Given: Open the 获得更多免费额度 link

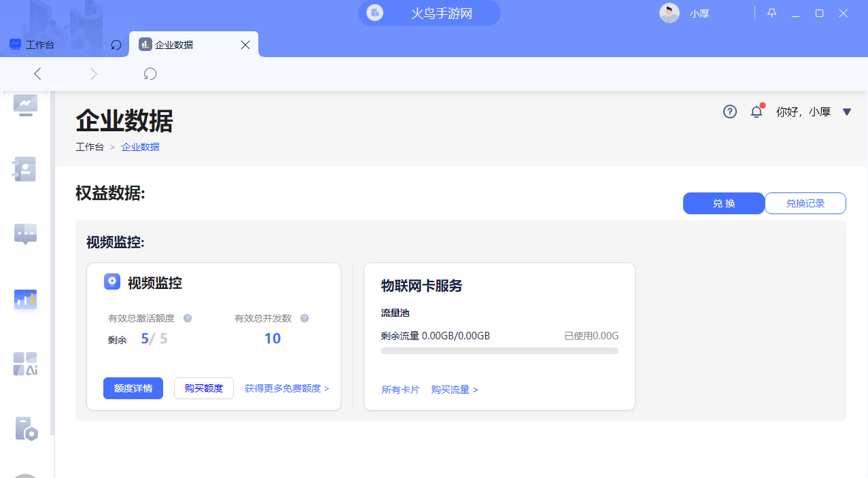Looking at the screenshot, I should (x=287, y=389).
